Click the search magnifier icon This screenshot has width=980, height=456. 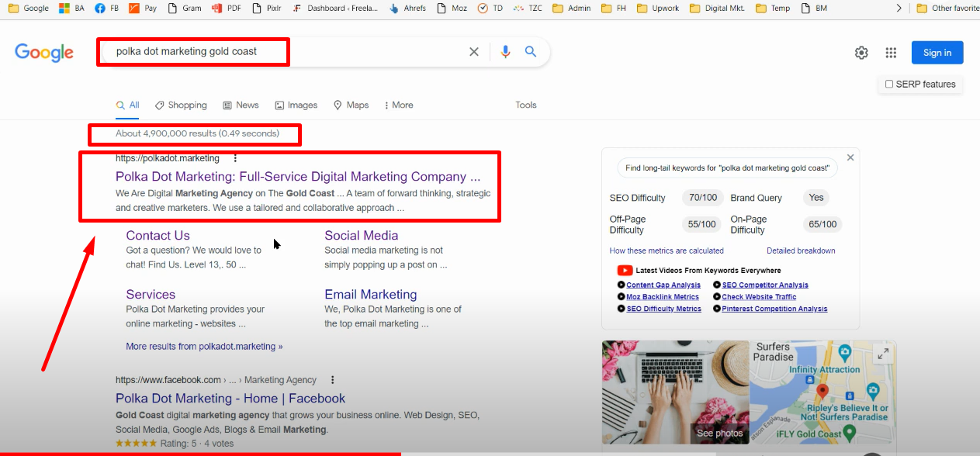click(x=531, y=52)
